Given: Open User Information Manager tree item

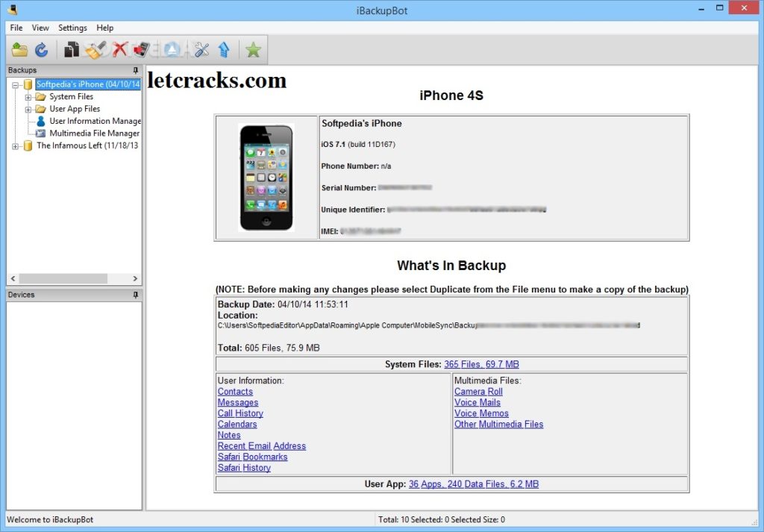Looking at the screenshot, I should [x=95, y=121].
